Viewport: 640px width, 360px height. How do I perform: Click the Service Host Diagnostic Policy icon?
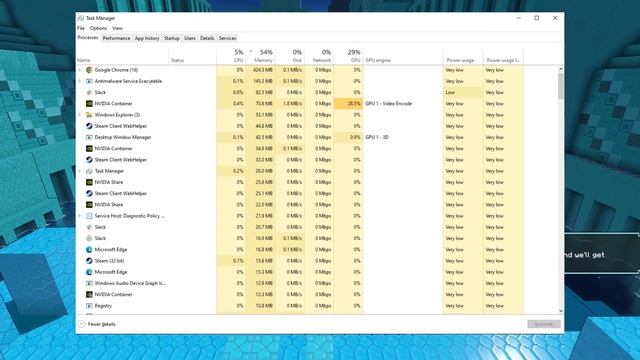coord(89,216)
